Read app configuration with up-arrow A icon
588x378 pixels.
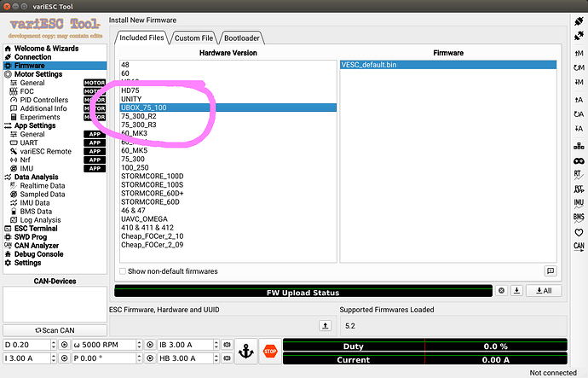(x=579, y=100)
